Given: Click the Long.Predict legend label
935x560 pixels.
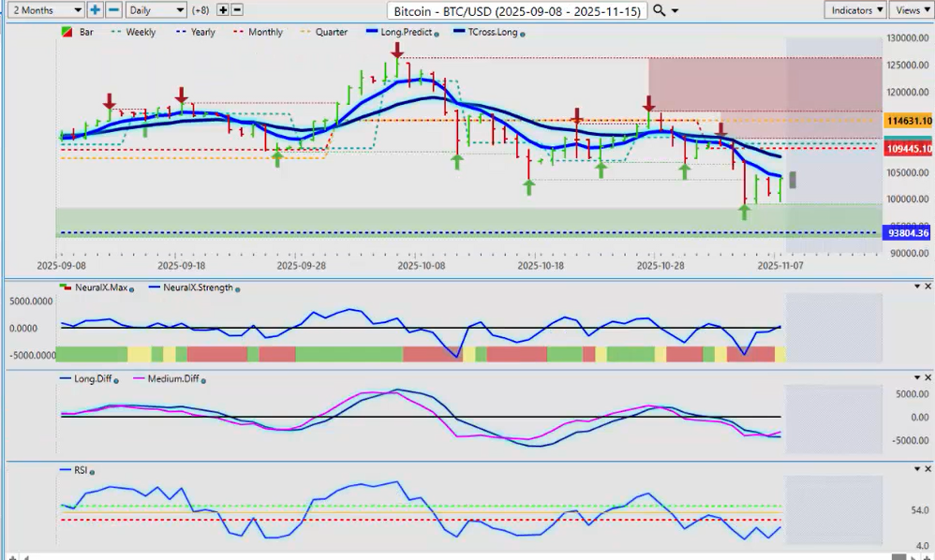Looking at the screenshot, I should click(x=404, y=32).
